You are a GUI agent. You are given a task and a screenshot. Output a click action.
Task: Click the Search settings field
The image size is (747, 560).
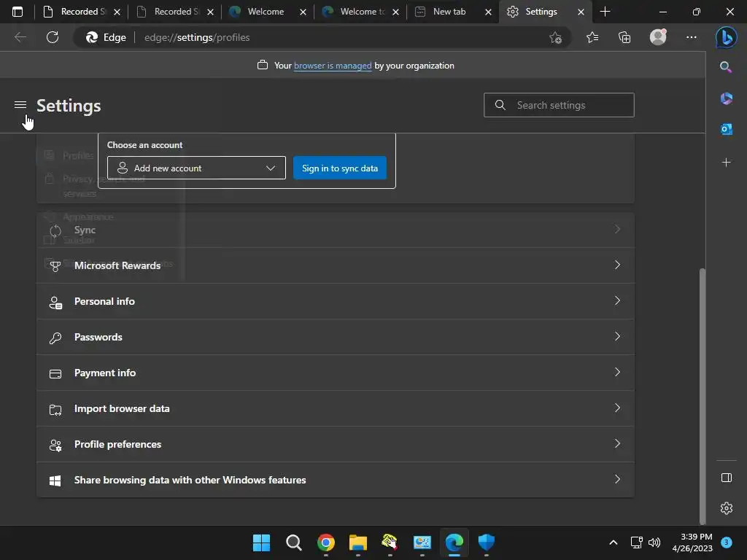pos(559,105)
